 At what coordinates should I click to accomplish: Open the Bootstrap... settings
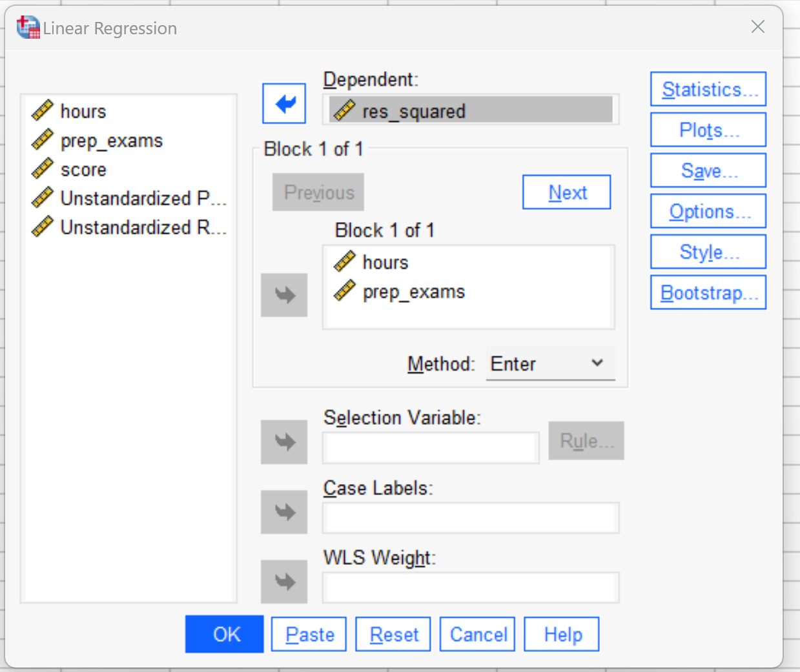pyautogui.click(x=708, y=292)
